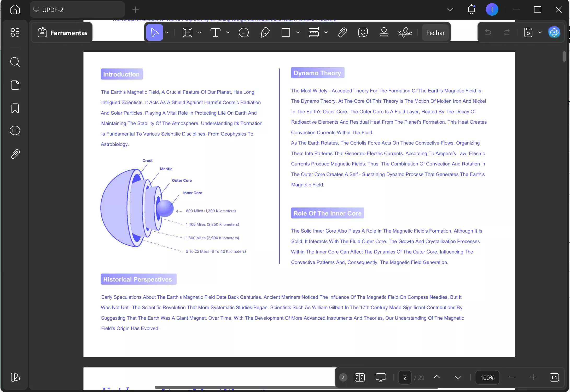570x392 pixels.
Task: Click the vertical scrollbar thumb
Action: click(564, 56)
